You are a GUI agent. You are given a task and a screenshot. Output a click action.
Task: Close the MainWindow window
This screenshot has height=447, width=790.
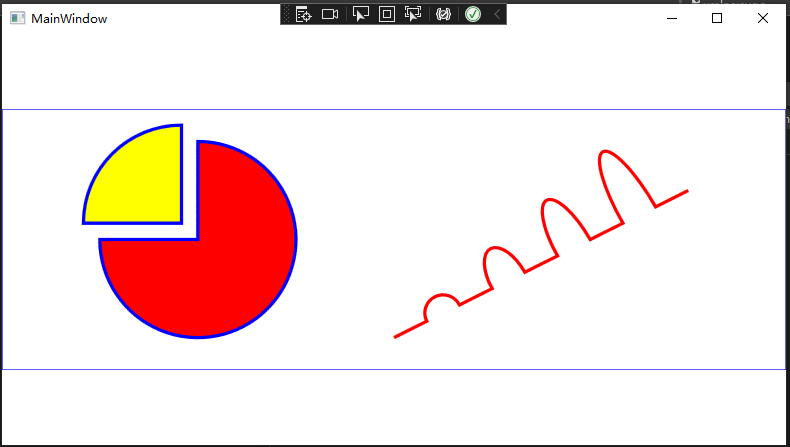[x=763, y=19]
